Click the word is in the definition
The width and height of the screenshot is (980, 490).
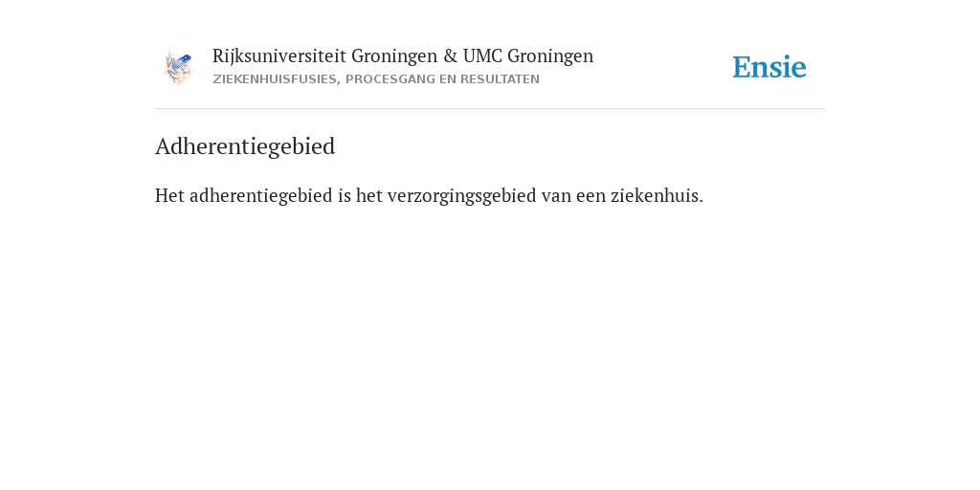point(345,195)
